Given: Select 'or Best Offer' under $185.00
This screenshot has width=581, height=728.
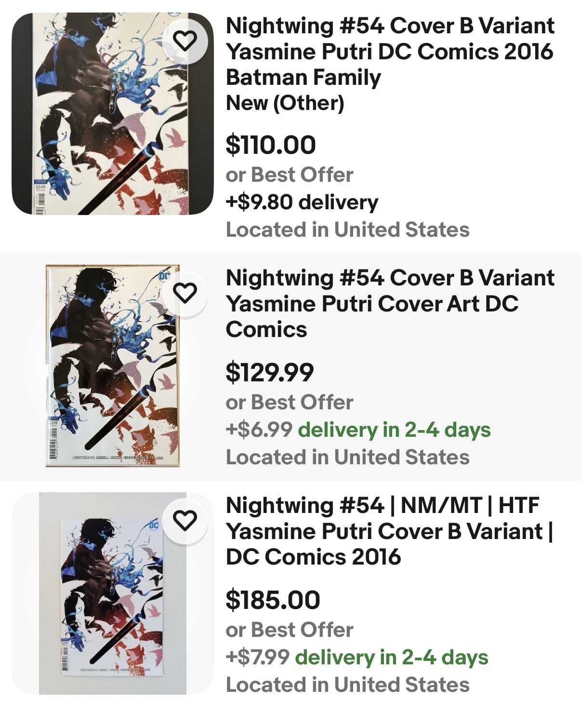Looking at the screenshot, I should tap(289, 630).
